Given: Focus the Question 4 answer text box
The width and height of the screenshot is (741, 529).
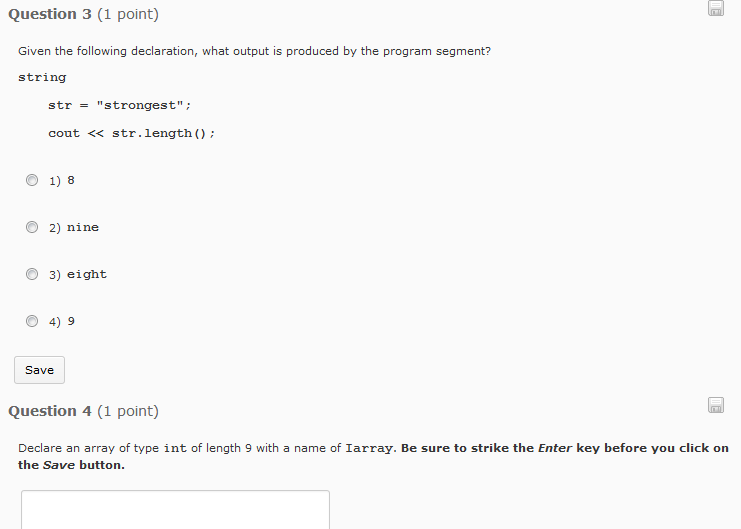Looking at the screenshot, I should (x=175, y=510).
